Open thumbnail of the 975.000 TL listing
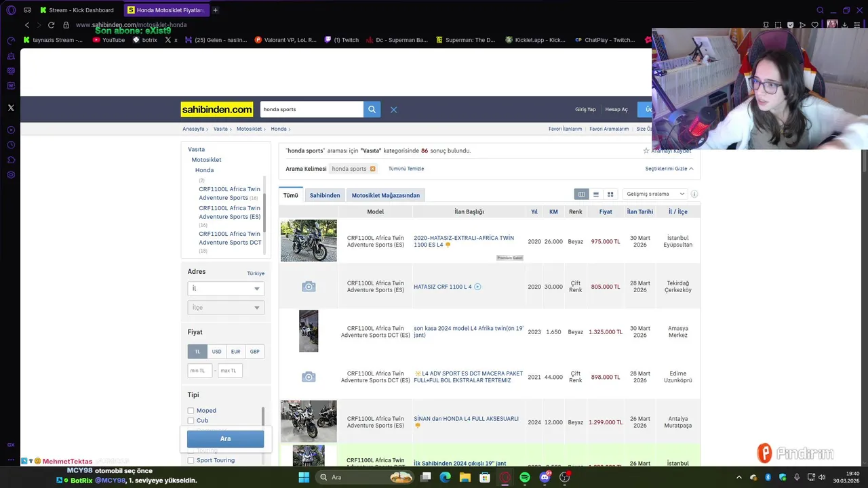 point(309,241)
